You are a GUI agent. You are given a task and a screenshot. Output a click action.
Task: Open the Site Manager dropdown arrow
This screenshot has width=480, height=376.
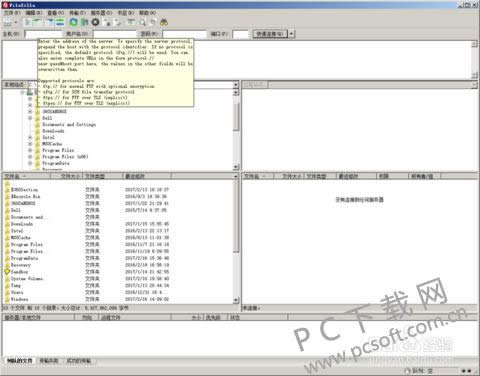(x=16, y=22)
